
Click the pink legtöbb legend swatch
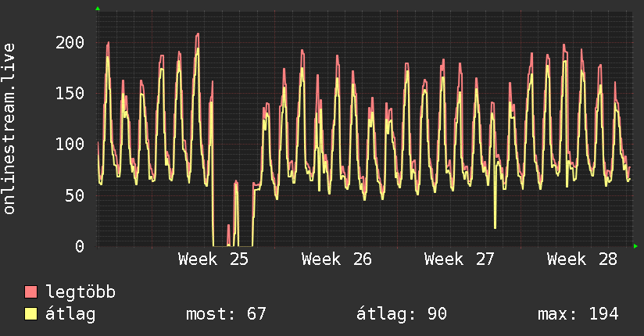coord(30,292)
